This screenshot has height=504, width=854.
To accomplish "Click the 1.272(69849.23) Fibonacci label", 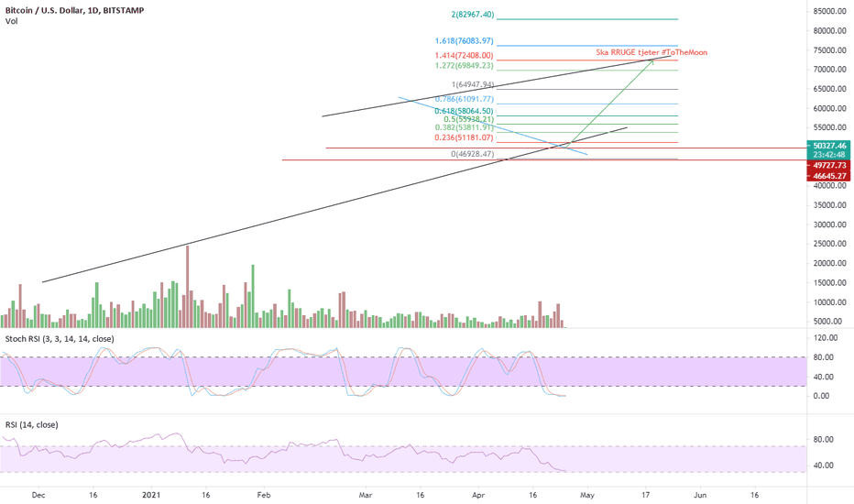I will [x=464, y=65].
